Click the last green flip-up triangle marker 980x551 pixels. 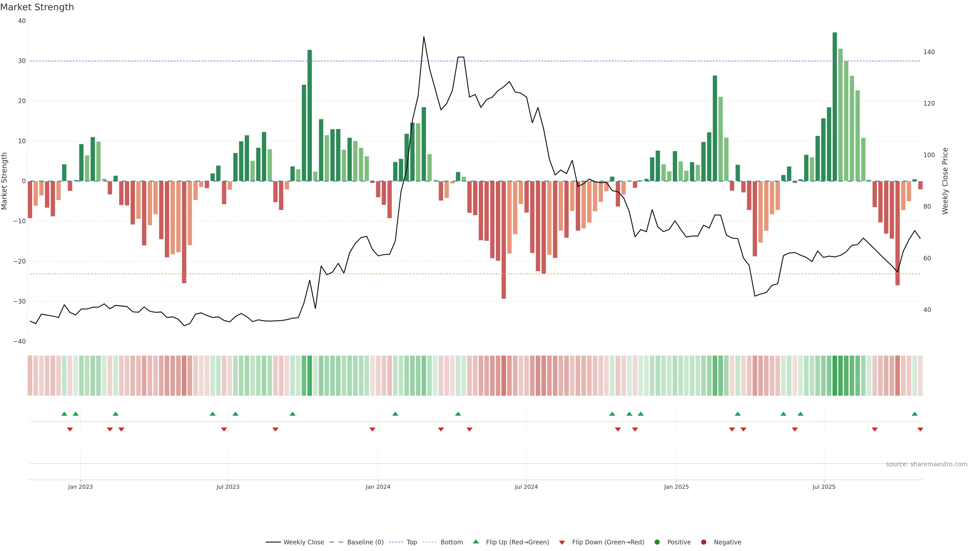pyautogui.click(x=915, y=414)
